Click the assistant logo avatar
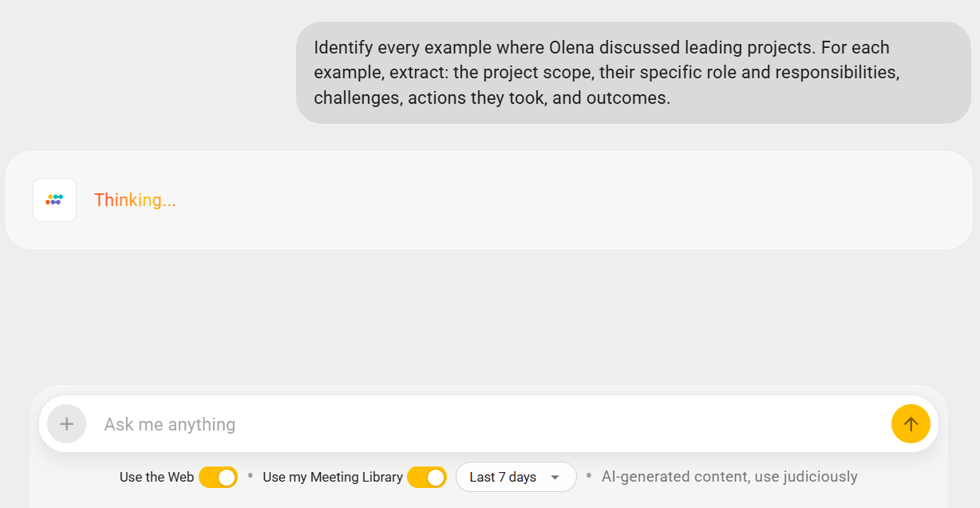Screen dimensions: 980x508 (x=54, y=200)
